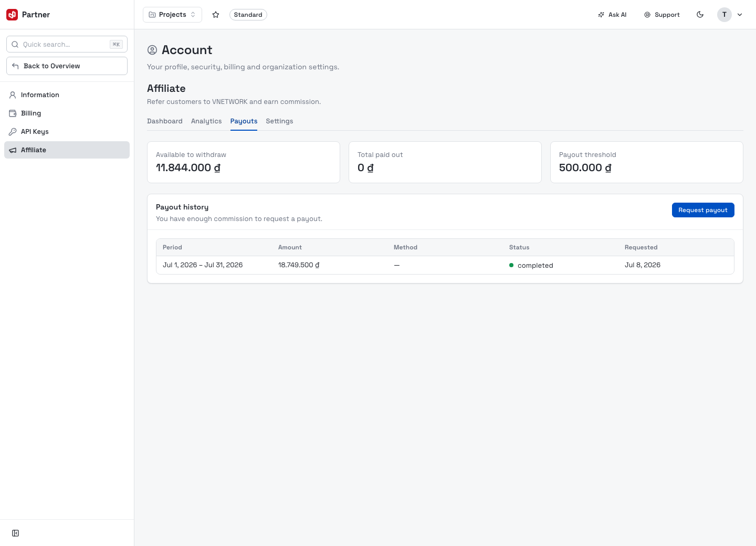Toggle dark mode moon icon
Viewport: 756px width, 546px height.
700,15
